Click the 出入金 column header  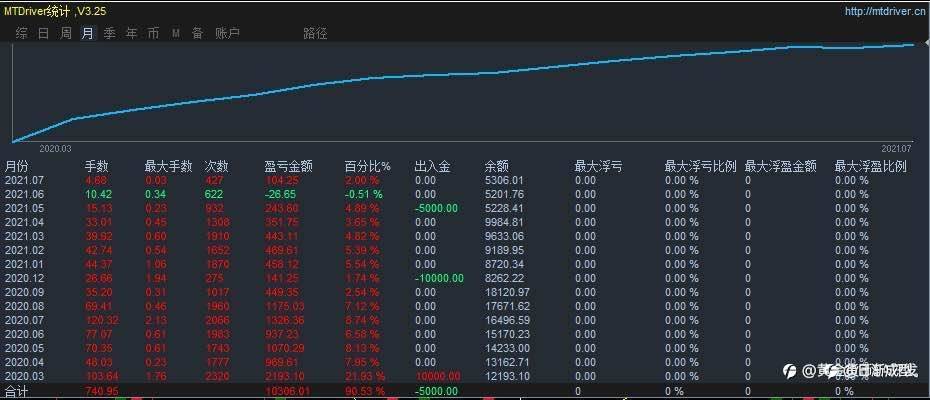[x=432, y=166]
